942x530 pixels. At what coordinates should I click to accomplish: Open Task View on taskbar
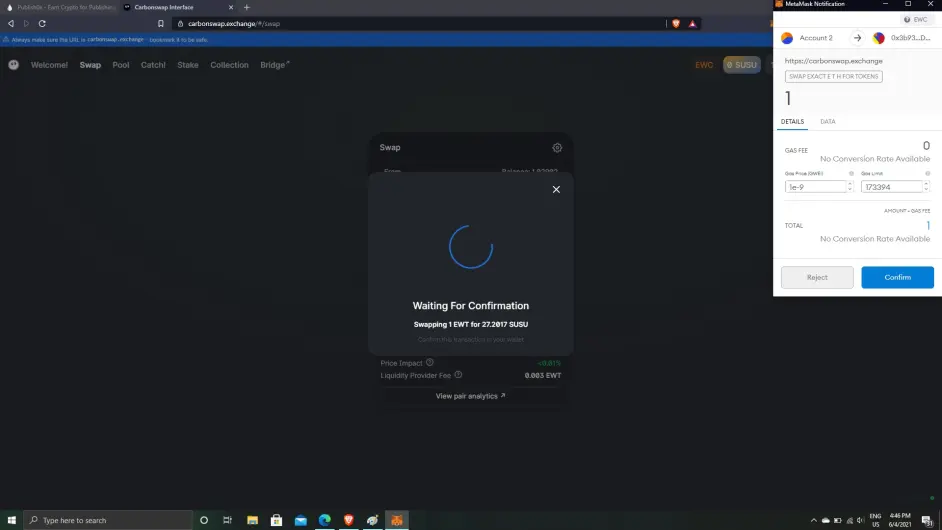click(227, 520)
